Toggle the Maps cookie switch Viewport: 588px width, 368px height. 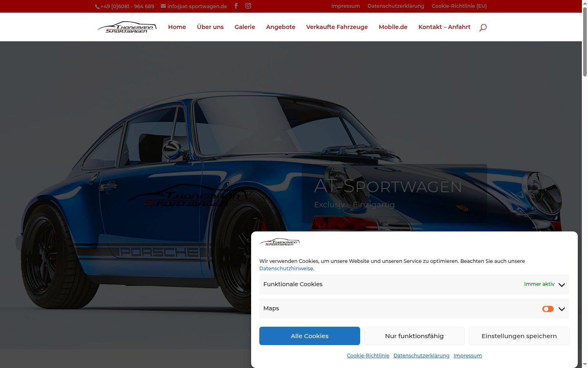(548, 309)
